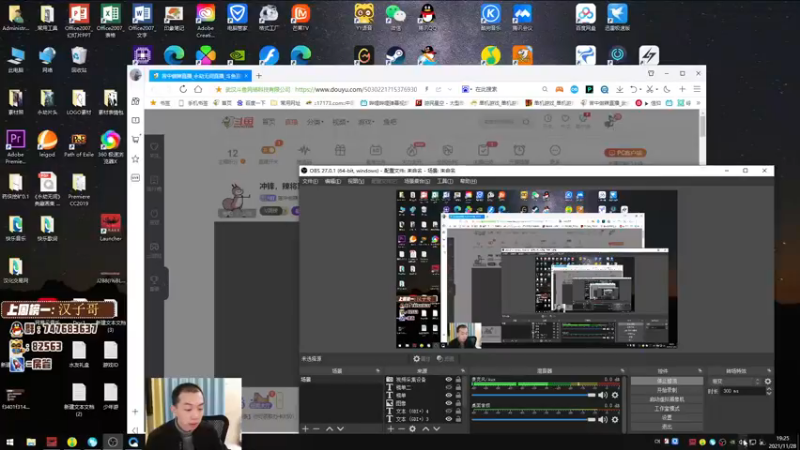The width and height of the screenshot is (800, 450).
Task: Move source down in sources toolbar
Action: [x=437, y=429]
